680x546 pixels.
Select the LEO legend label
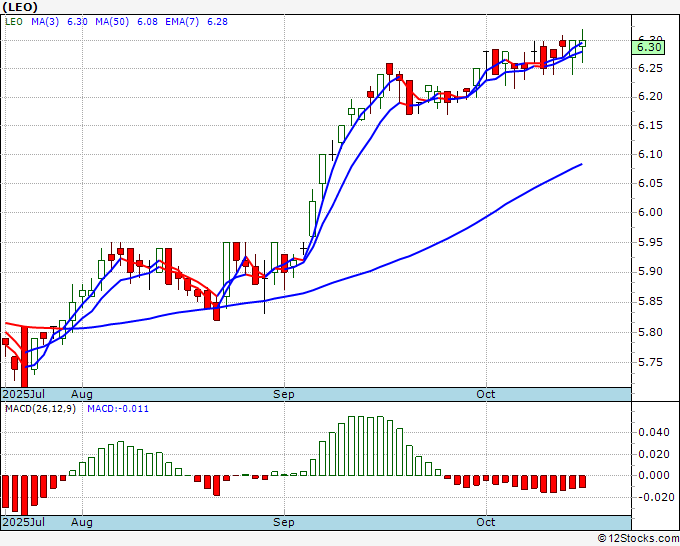(x=14, y=22)
